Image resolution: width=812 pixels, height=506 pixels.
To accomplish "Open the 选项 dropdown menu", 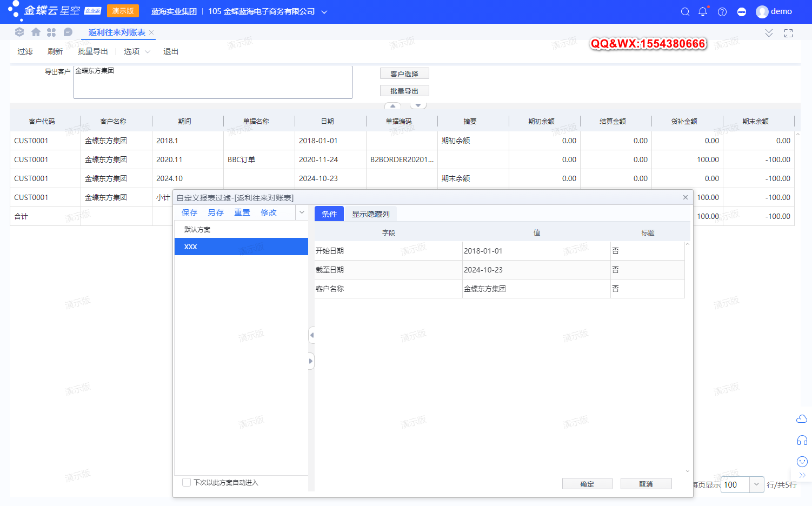I will click(137, 51).
